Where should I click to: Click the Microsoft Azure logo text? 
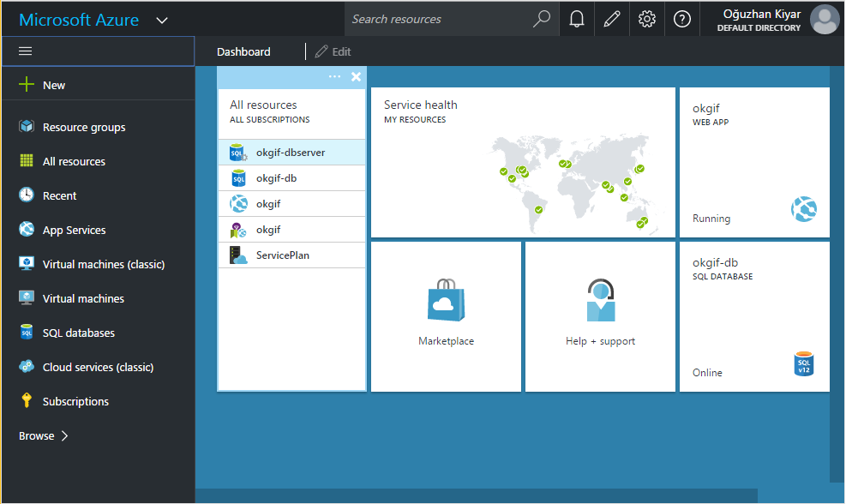point(79,20)
